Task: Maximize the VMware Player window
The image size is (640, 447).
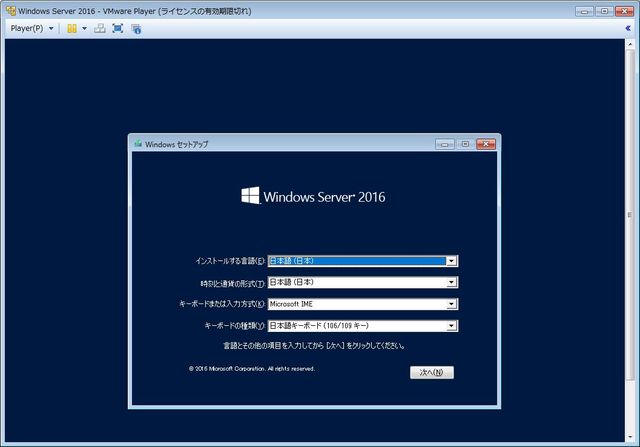Action: (x=604, y=11)
